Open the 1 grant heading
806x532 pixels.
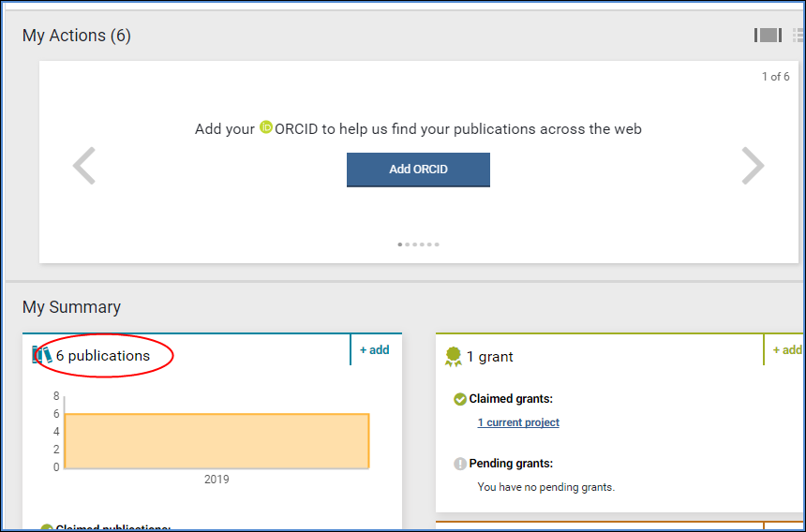[x=489, y=357]
